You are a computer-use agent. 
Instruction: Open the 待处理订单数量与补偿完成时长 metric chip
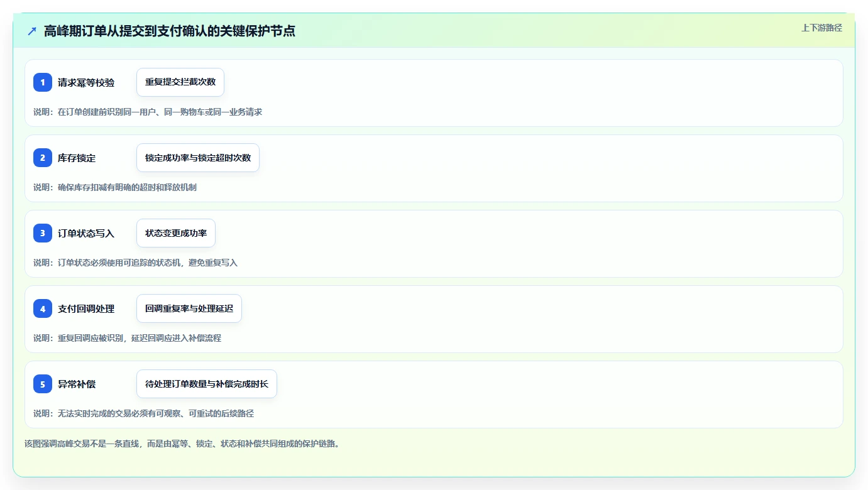click(207, 384)
